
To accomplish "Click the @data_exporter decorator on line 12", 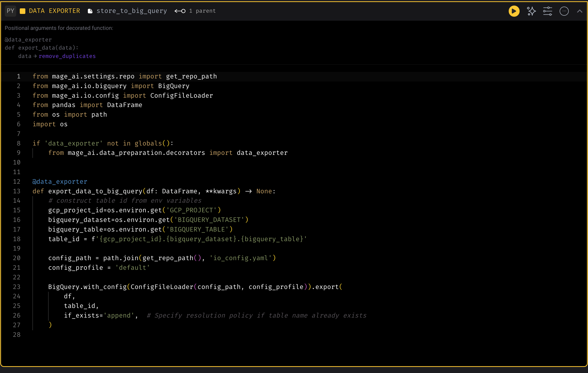I will coord(60,182).
